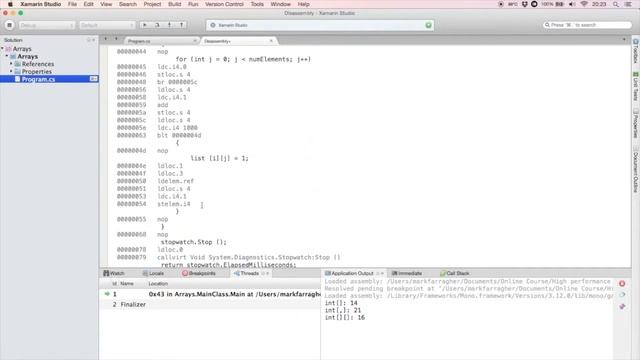Open the Properties side panel

click(x=636, y=123)
